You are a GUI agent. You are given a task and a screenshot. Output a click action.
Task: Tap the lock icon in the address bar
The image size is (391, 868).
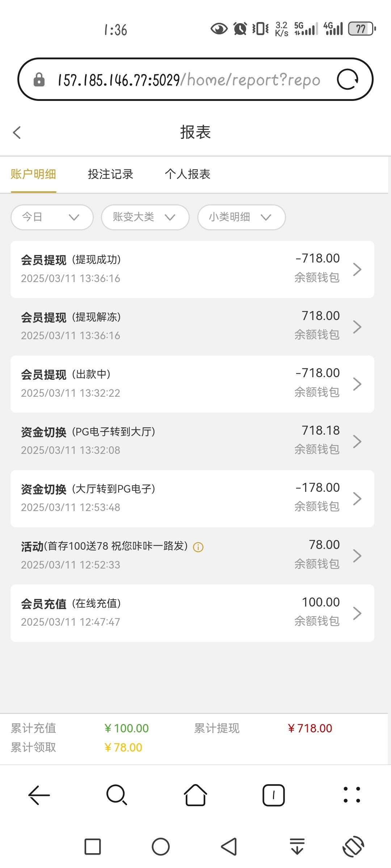tap(39, 80)
